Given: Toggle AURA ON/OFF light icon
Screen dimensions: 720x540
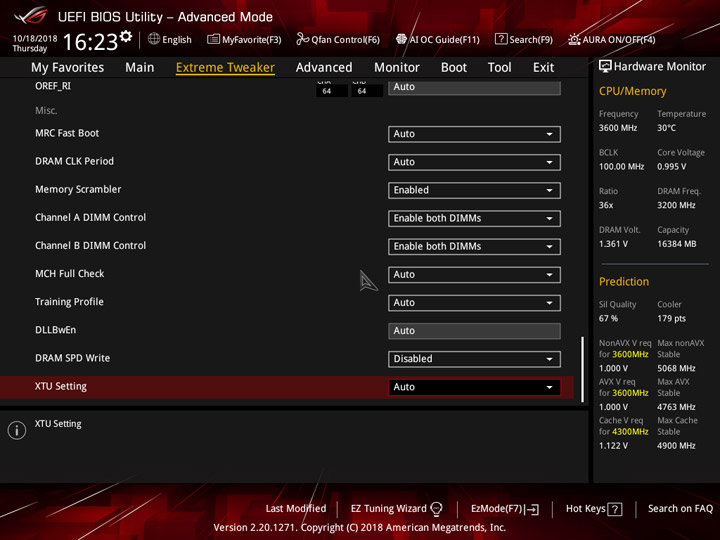Looking at the screenshot, I should (x=574, y=39).
